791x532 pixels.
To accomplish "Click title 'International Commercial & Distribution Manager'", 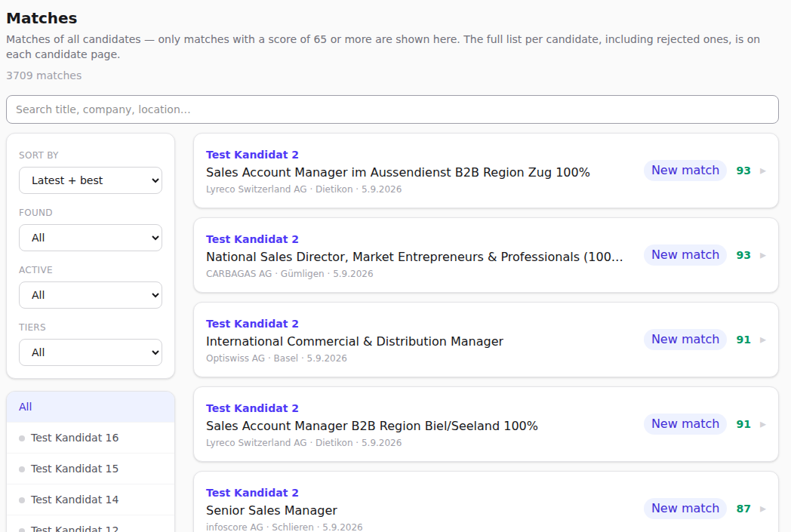I will [x=355, y=341].
